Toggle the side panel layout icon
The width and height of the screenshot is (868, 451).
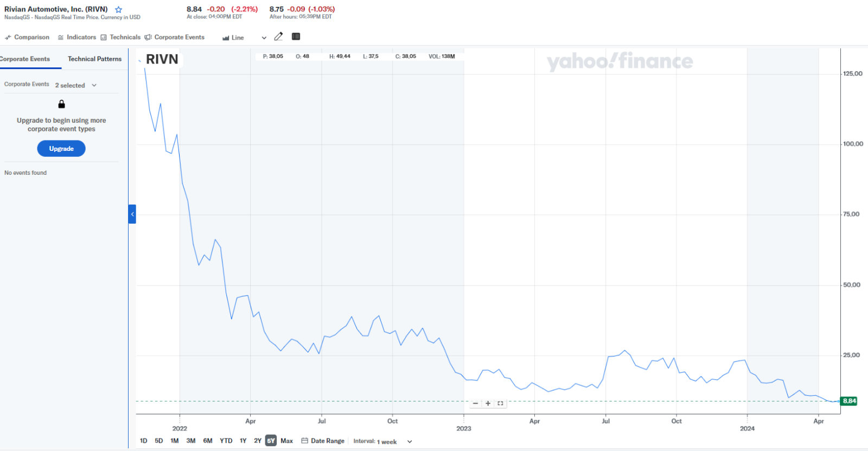click(296, 36)
